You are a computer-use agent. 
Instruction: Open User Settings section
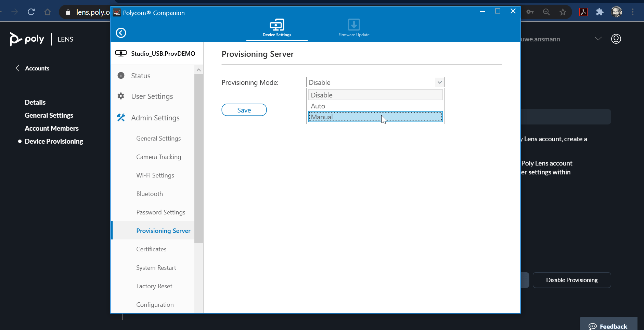153,96
